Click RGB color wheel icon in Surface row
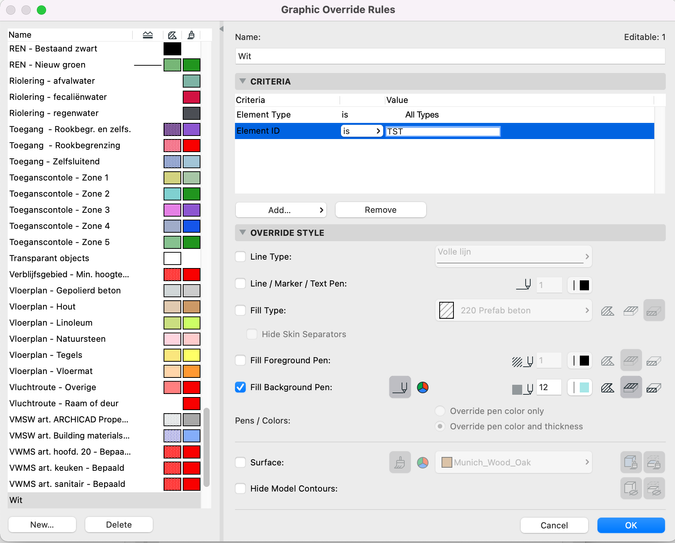Image resolution: width=675 pixels, height=543 pixels. tap(423, 463)
